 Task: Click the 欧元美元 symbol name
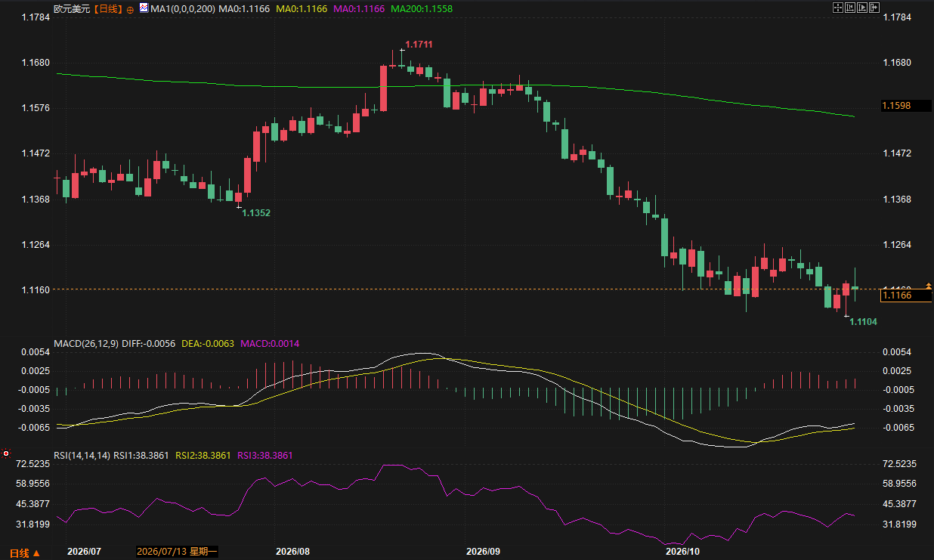coord(72,9)
